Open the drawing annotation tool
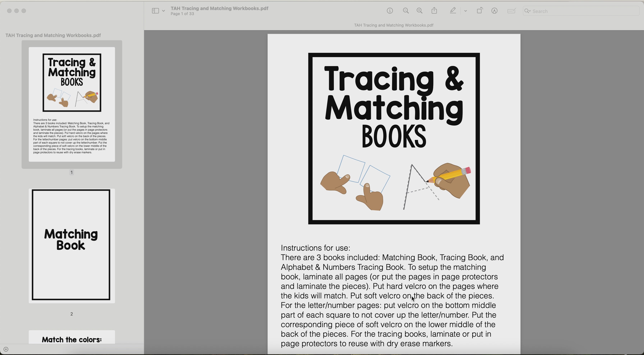 [494, 11]
